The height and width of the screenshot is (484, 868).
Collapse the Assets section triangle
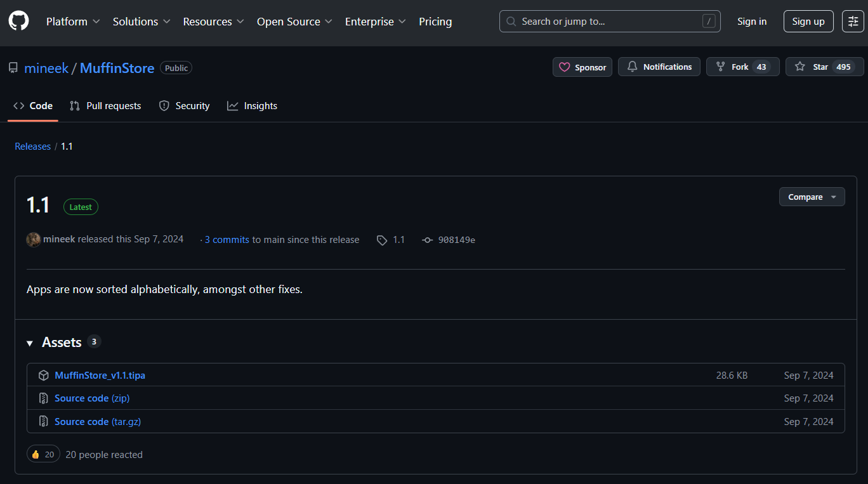coord(30,343)
